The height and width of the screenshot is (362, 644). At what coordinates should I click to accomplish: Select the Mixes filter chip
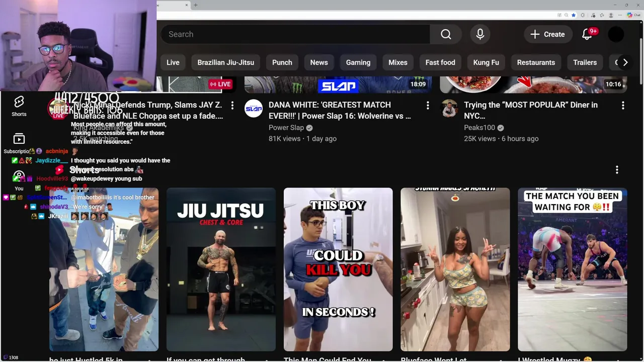(x=398, y=62)
